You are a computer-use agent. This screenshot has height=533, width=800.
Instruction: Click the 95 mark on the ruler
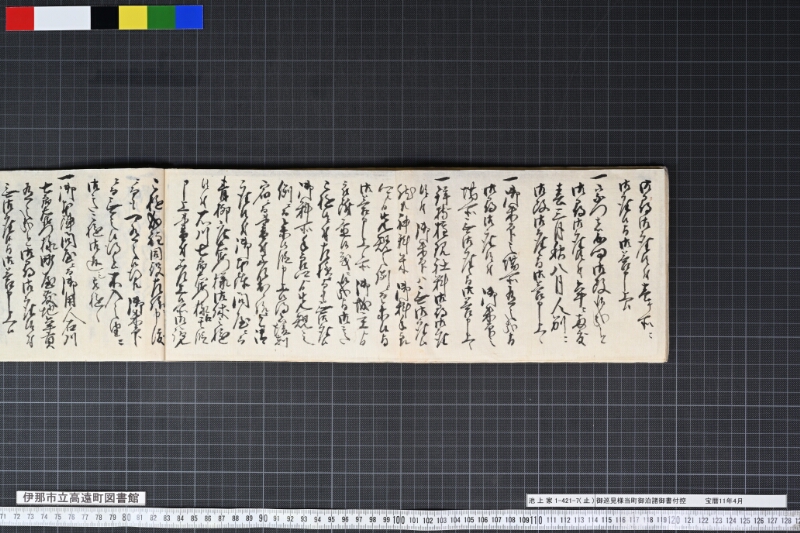[x=331, y=519]
